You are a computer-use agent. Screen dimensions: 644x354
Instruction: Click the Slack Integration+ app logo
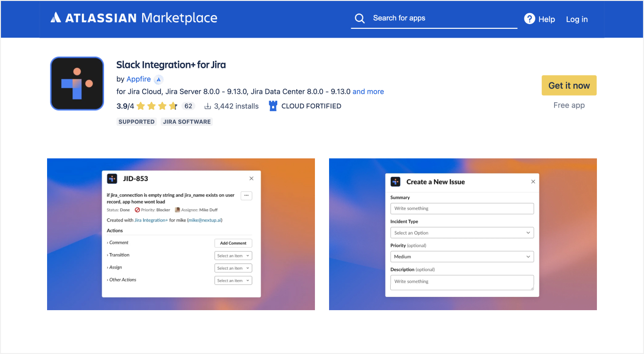77,83
